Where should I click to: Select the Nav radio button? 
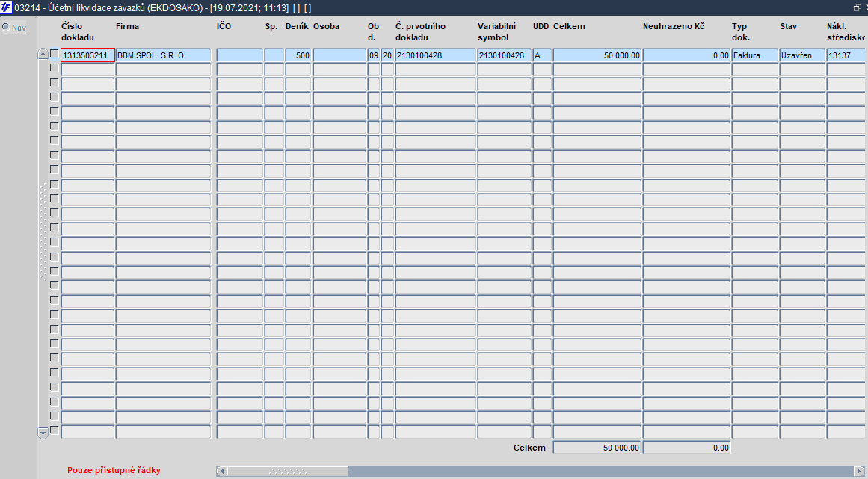[x=6, y=27]
